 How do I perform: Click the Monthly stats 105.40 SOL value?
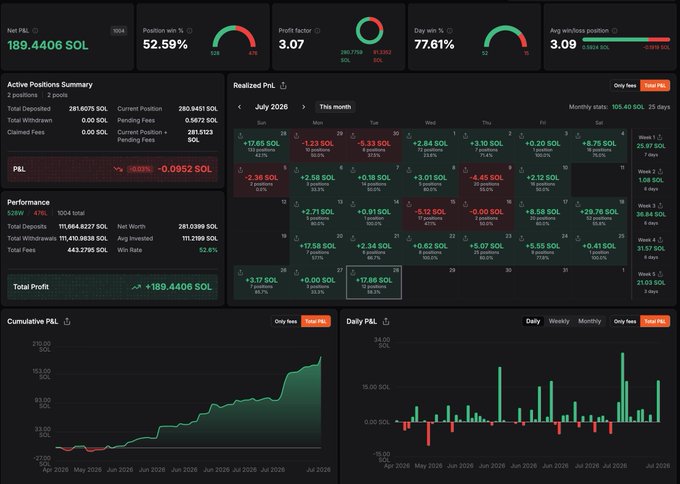[628, 107]
